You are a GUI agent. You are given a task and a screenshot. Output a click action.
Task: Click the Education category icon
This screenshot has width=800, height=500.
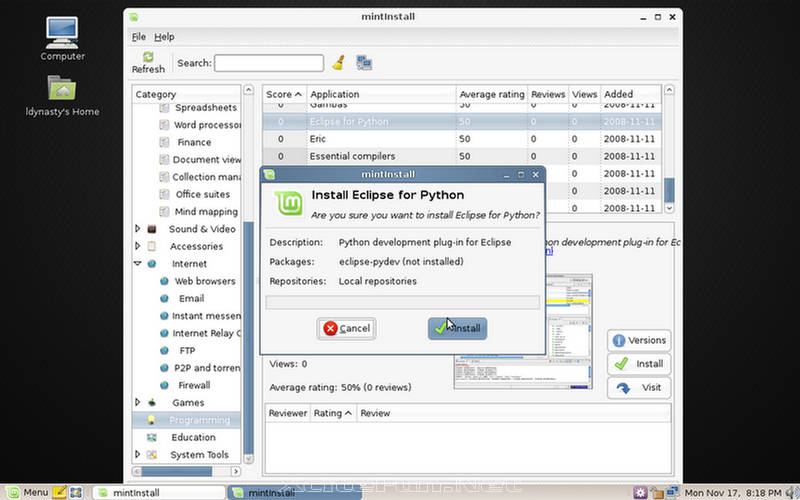(152, 437)
